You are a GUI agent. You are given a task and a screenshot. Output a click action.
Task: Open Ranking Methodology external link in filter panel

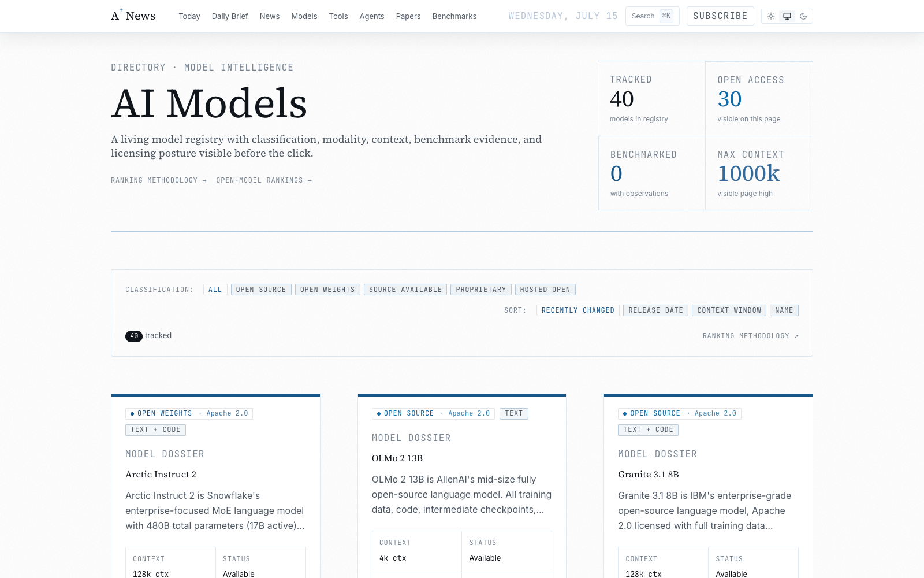coord(750,336)
